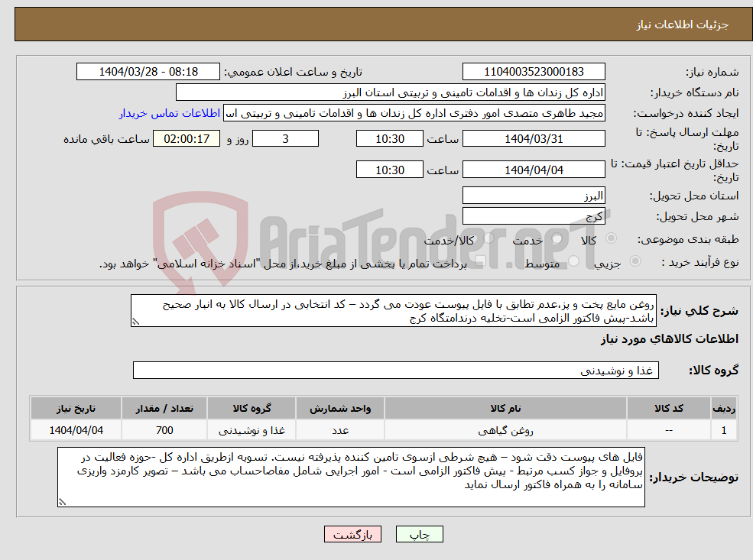Click the واحد شمارش column header
Viewport: 753px width, 560px height.
(340, 409)
